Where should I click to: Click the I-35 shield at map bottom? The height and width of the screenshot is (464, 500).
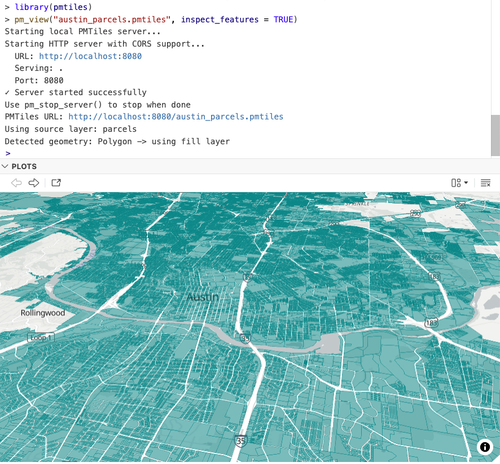tap(240, 441)
